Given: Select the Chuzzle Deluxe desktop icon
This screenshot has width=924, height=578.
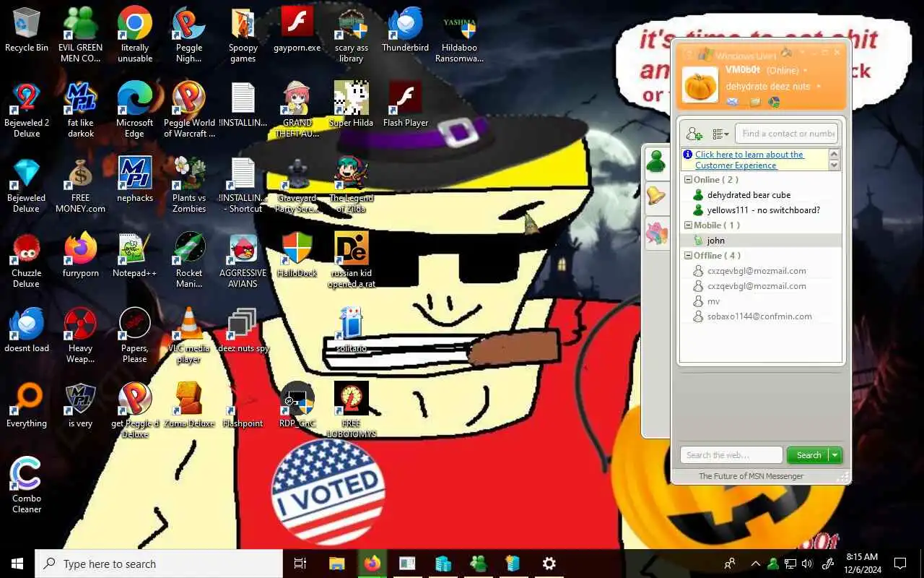Looking at the screenshot, I should tap(27, 259).
